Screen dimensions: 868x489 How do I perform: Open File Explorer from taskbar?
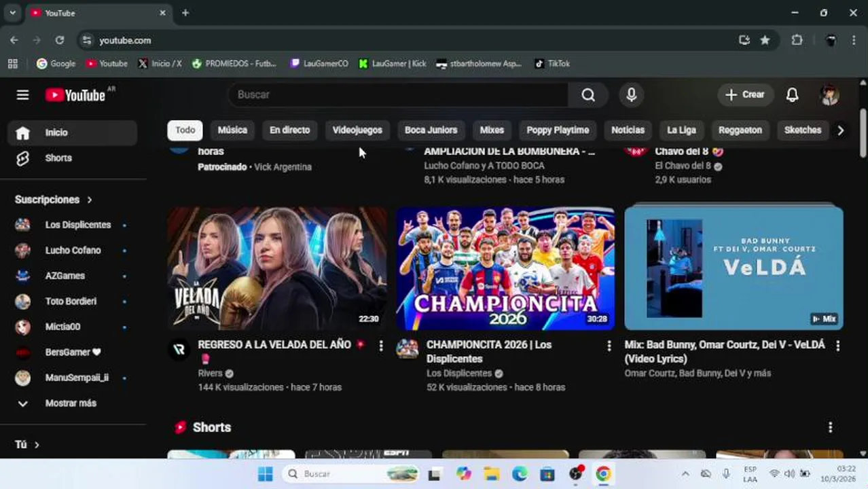coord(492,474)
